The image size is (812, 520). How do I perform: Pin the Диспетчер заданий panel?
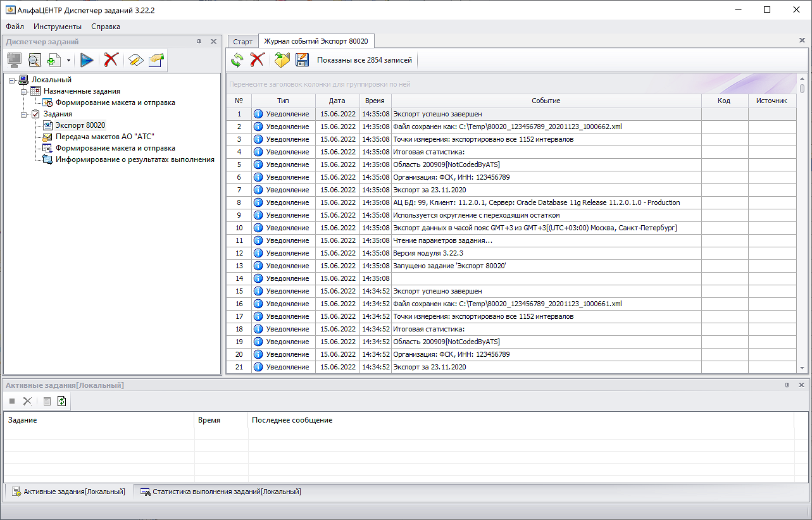click(199, 42)
